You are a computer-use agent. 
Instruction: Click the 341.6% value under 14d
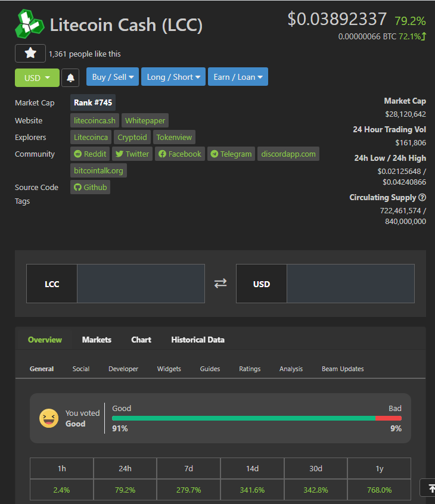coord(253,490)
